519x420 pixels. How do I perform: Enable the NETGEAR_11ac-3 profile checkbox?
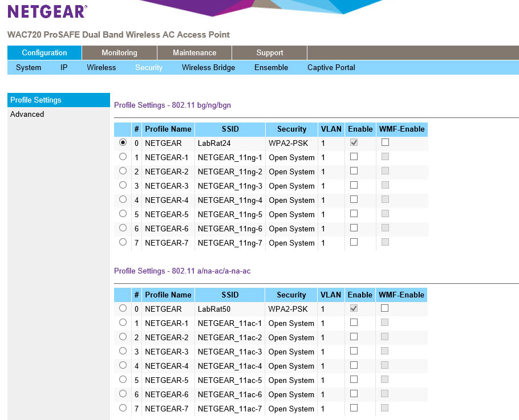pos(354,350)
